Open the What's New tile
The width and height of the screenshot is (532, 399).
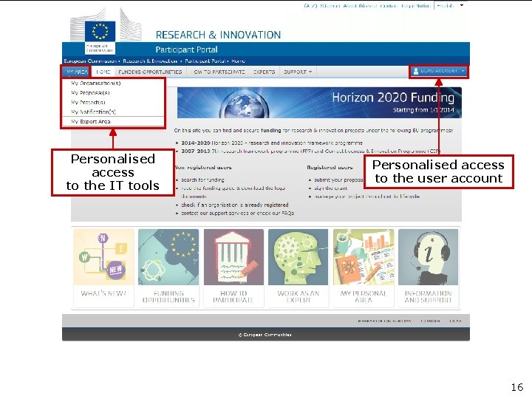(103, 268)
